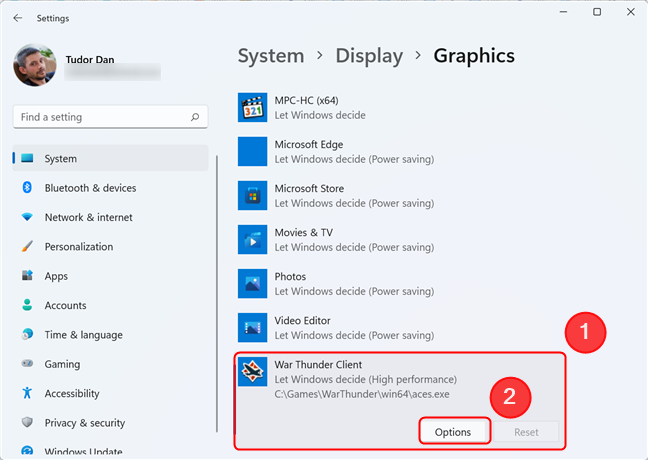
Task: Open the Apps settings category
Action: click(110, 276)
